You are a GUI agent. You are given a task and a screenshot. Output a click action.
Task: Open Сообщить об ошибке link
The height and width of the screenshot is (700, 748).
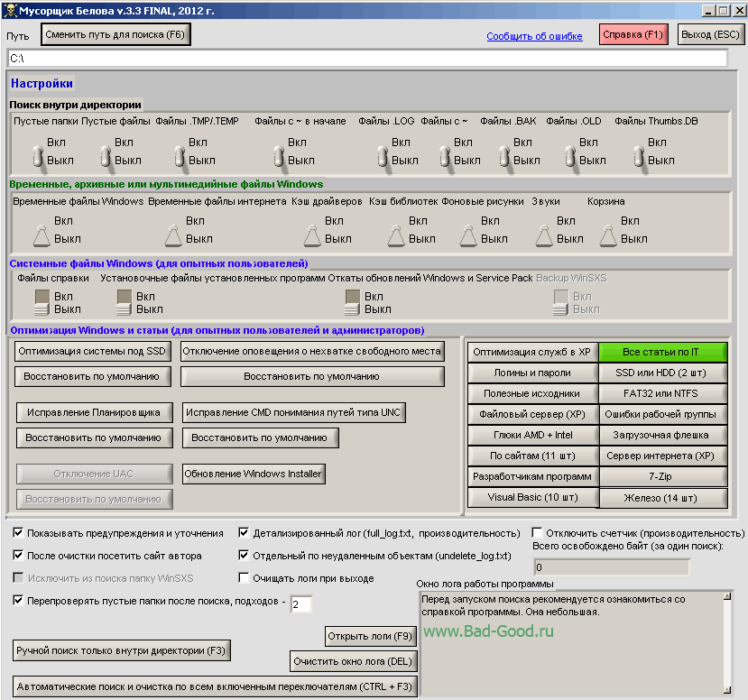(x=534, y=36)
